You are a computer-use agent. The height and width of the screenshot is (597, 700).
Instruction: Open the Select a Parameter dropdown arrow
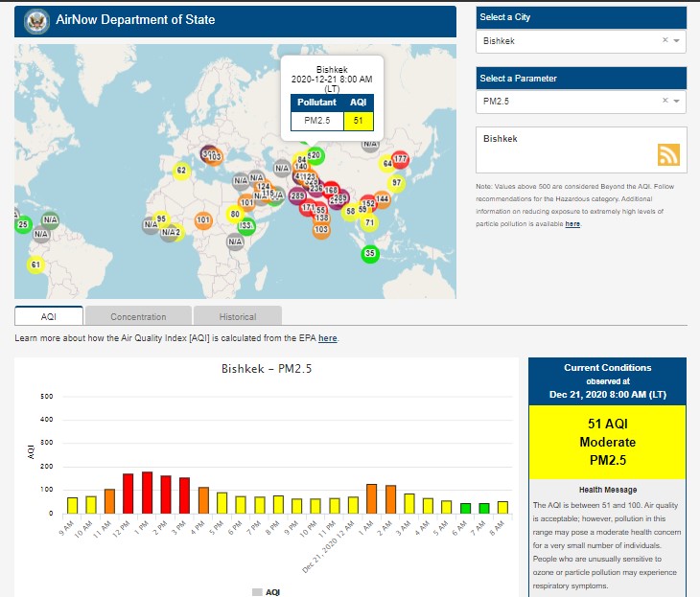pyautogui.click(x=677, y=101)
